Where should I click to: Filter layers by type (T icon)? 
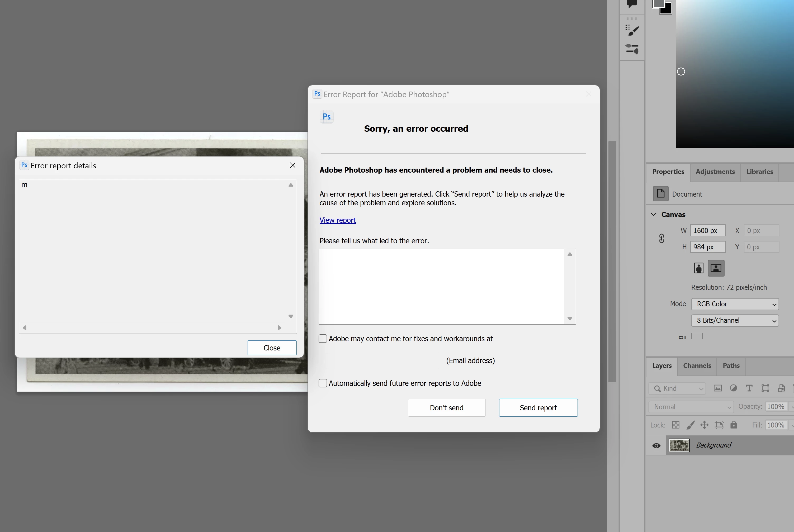(749, 388)
